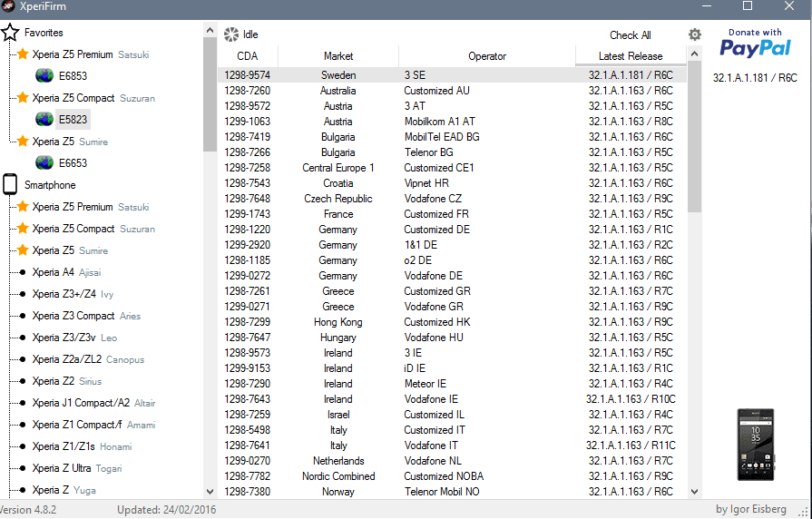Screen dimensions: 812x519
Task: Select Xperia Z1/Z1s Honami device
Action: pyautogui.click(x=82, y=446)
